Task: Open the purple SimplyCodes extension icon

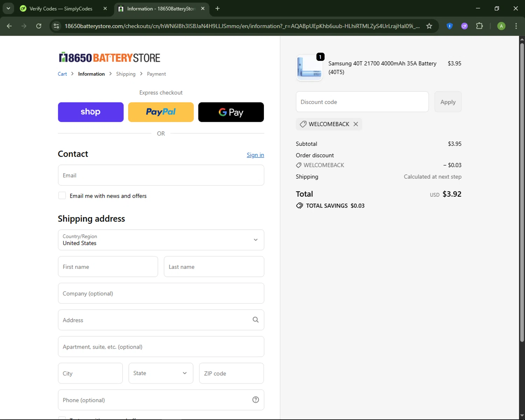Action: (464, 26)
